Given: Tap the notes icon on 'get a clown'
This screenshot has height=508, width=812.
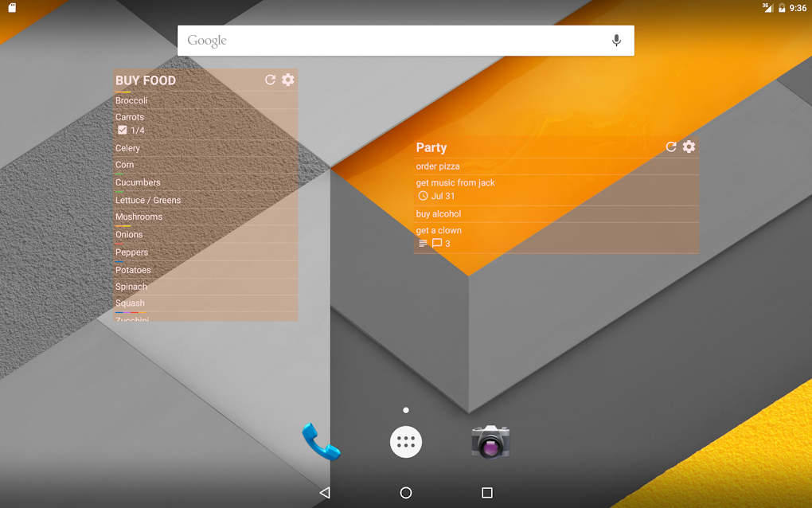Looking at the screenshot, I should point(422,243).
